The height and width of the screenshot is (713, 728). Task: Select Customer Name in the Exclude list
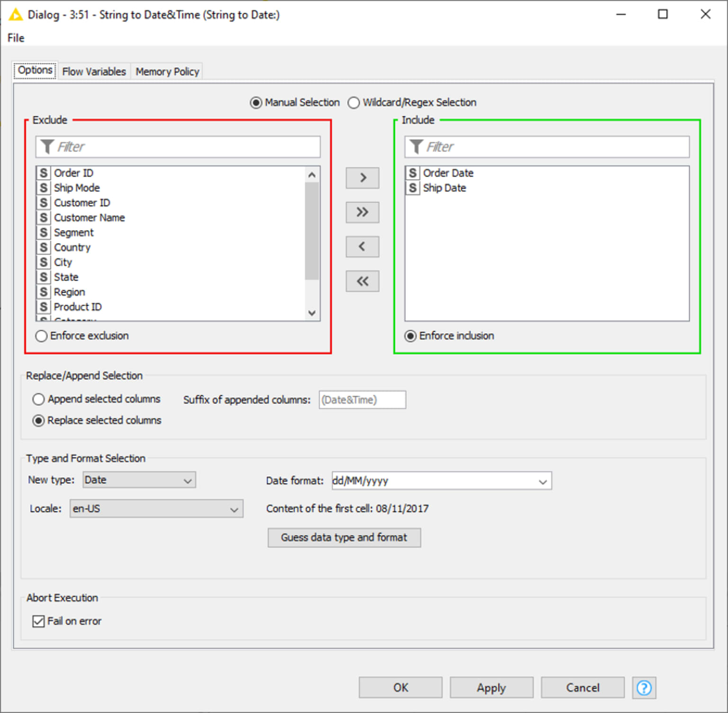[171, 218]
